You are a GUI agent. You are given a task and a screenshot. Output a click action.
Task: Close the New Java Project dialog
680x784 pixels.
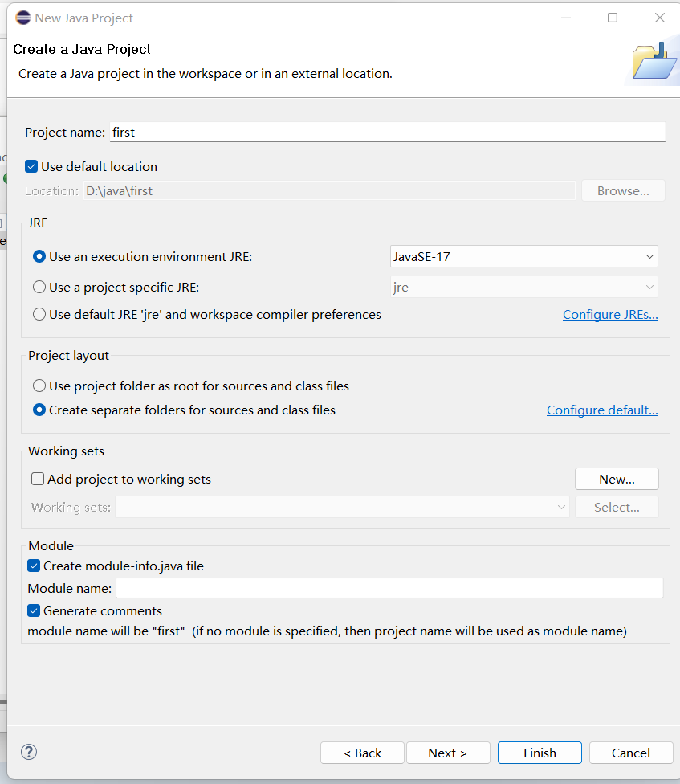click(x=660, y=18)
